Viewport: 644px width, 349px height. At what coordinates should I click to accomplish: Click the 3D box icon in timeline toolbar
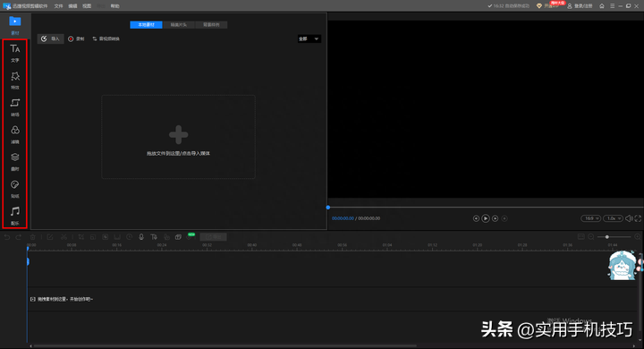(178, 237)
